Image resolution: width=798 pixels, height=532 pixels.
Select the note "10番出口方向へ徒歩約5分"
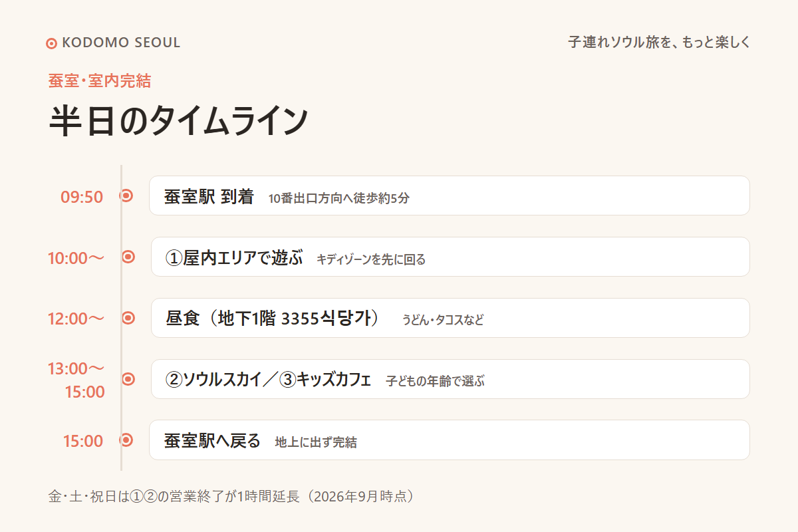point(339,198)
